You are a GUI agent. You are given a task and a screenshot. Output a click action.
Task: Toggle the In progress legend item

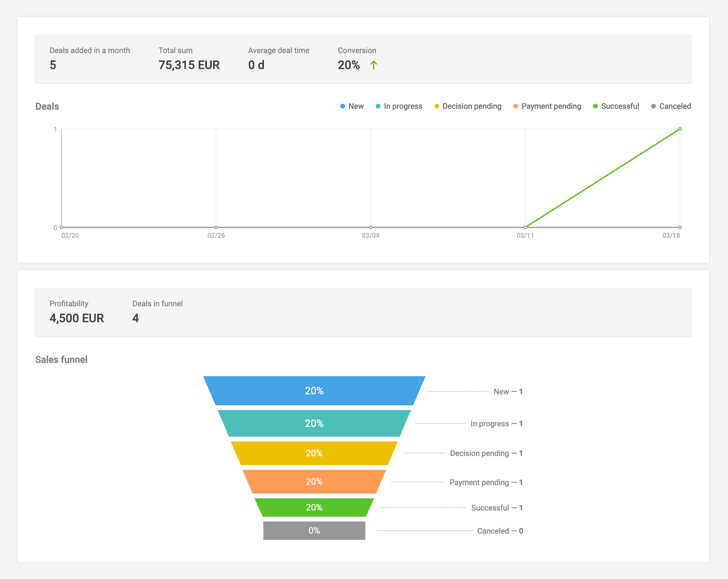[399, 106]
